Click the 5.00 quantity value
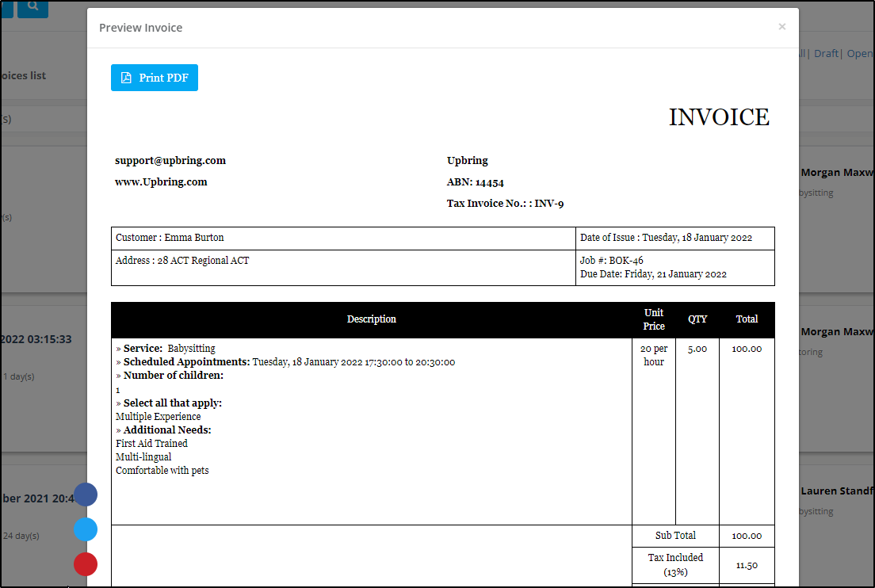 [x=697, y=349]
